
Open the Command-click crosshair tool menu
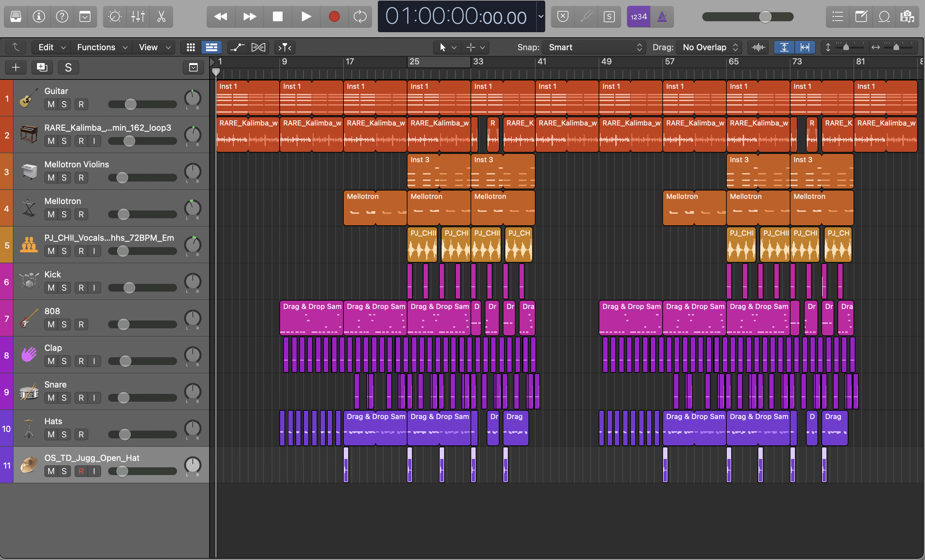coord(475,47)
